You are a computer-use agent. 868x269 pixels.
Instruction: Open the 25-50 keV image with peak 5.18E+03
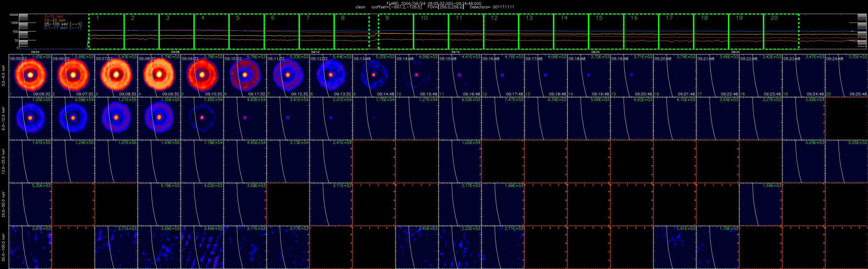(159, 204)
